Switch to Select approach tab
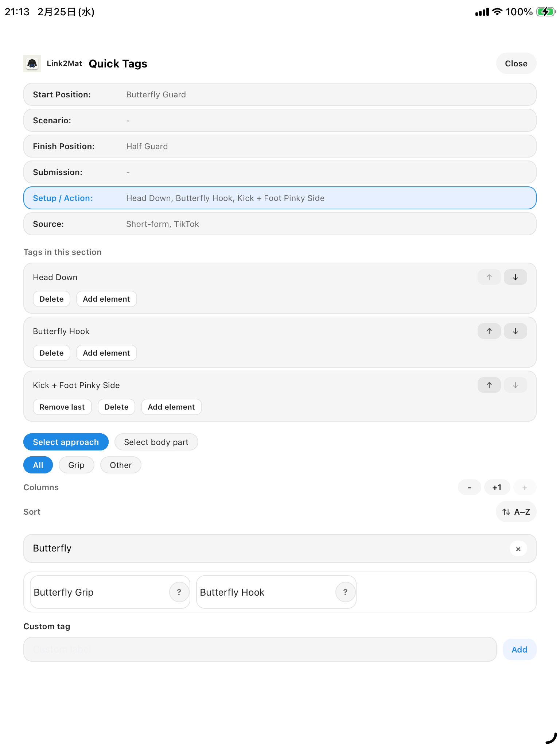This screenshot has width=560, height=747. click(x=66, y=442)
